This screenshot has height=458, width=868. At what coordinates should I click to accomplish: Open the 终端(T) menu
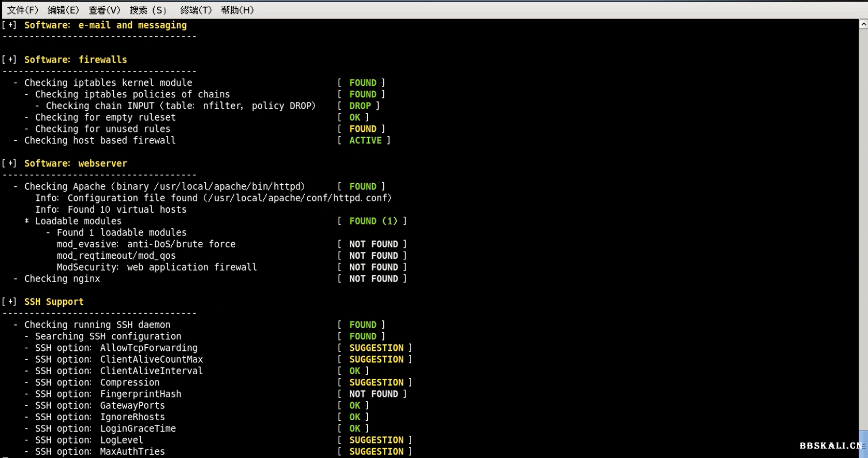tap(196, 10)
